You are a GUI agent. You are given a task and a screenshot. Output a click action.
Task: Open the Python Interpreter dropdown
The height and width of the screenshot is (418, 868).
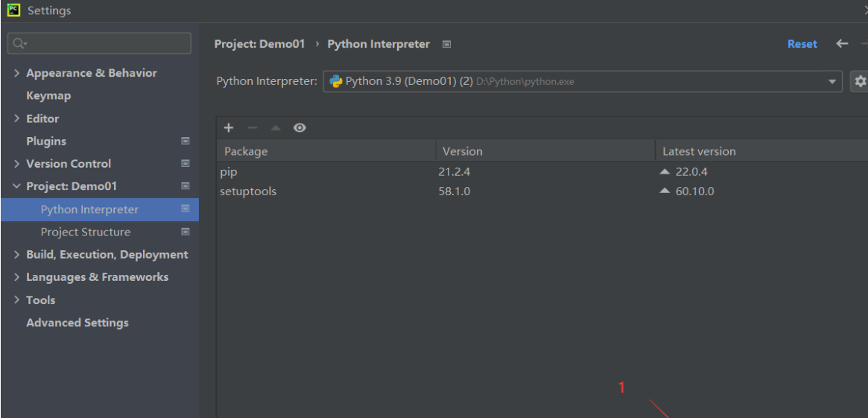pyautogui.click(x=832, y=81)
